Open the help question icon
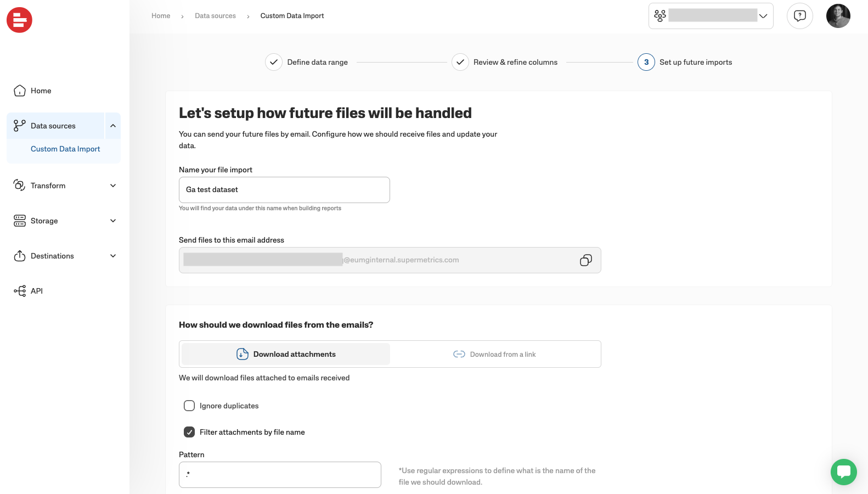Screen dimensions: 868x494 (x=799, y=16)
